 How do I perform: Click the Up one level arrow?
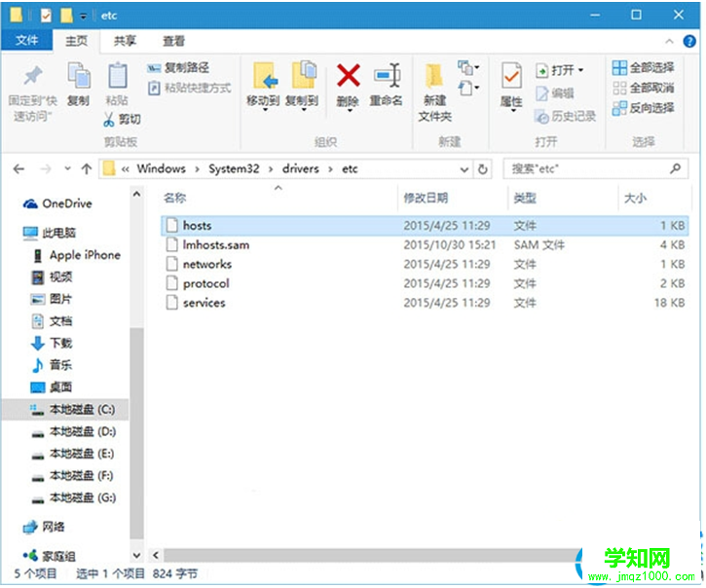87,168
